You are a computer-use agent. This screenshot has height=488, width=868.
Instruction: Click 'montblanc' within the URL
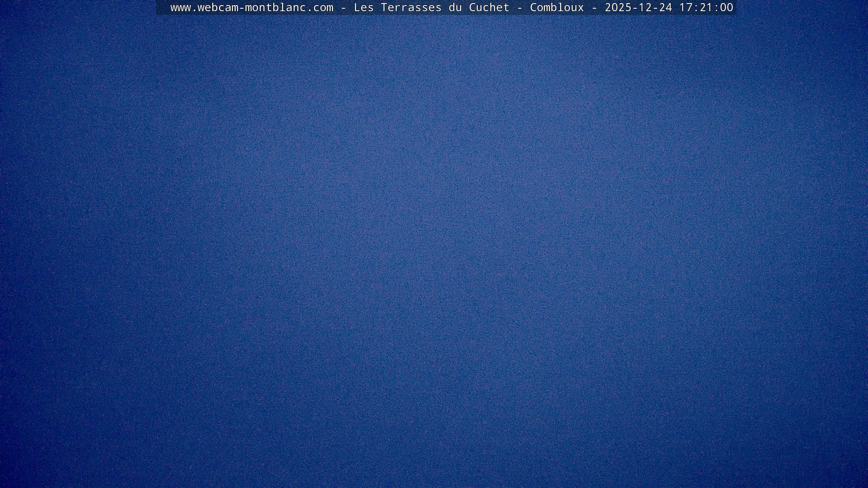click(x=275, y=7)
